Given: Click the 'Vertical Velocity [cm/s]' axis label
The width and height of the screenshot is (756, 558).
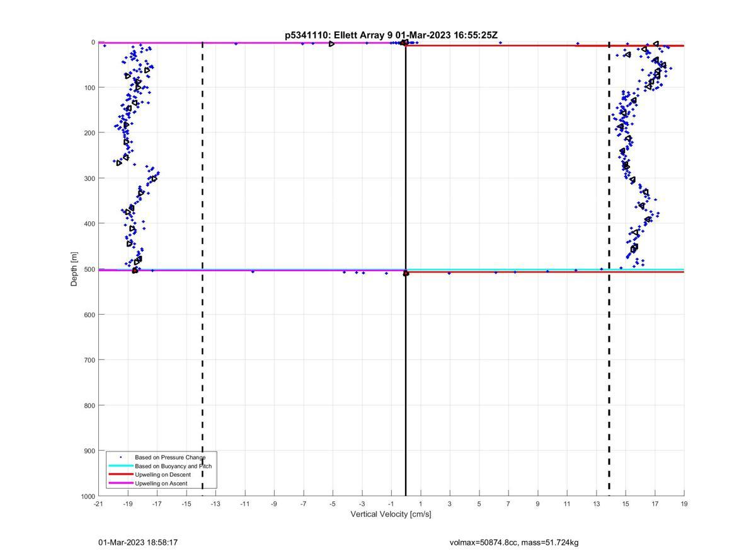Looking at the screenshot, I should [x=391, y=514].
